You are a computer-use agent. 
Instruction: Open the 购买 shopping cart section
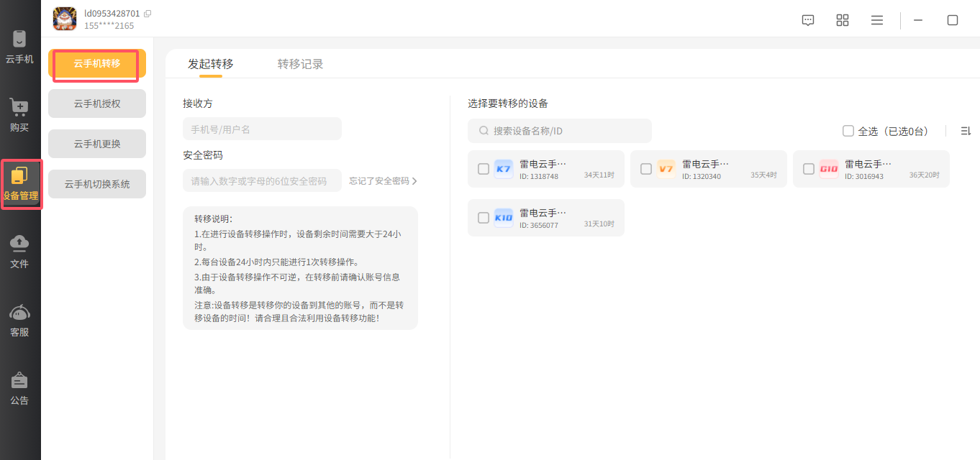tap(19, 115)
